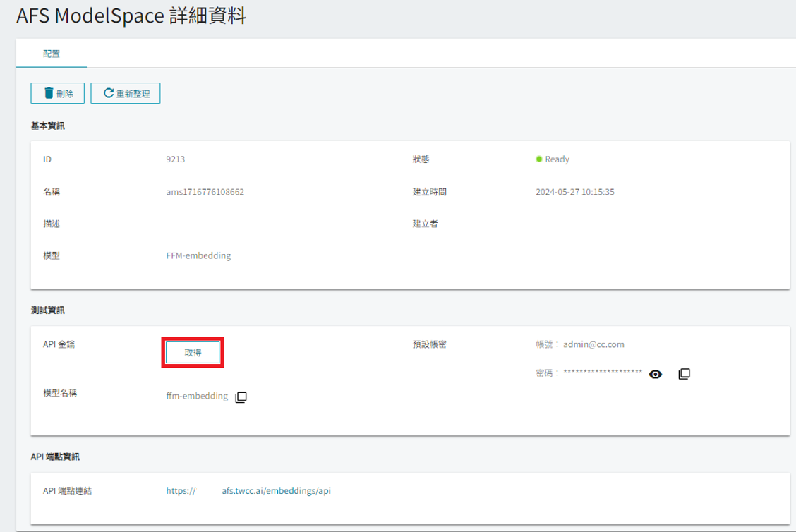Click 取得 to get the API key
This screenshot has height=532, width=796.
click(x=193, y=352)
